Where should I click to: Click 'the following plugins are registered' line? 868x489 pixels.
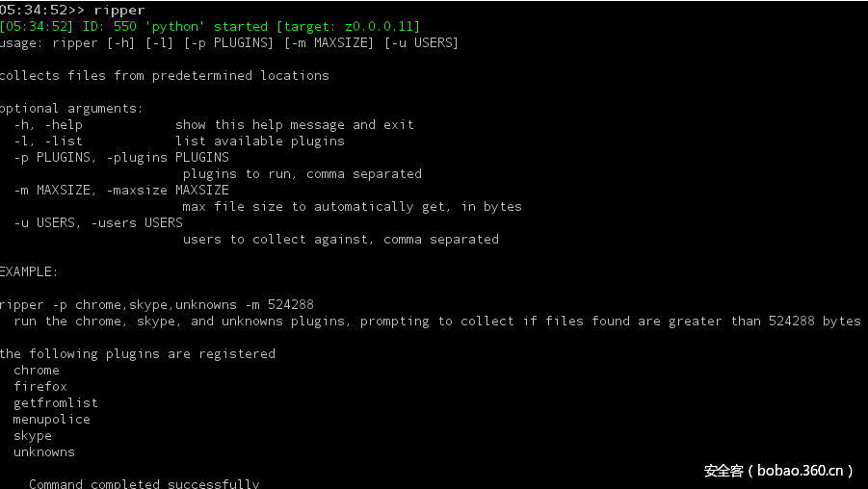(138, 353)
